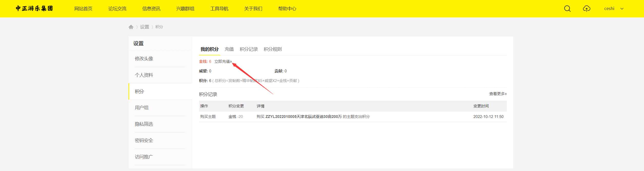
Task: Open the 信息资讯 menu item
Action: point(151,9)
